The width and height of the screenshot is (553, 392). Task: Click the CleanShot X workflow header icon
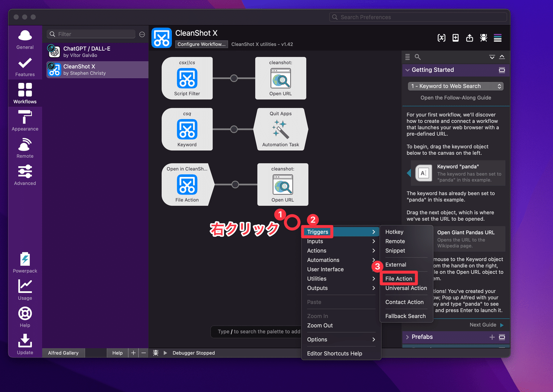point(162,38)
